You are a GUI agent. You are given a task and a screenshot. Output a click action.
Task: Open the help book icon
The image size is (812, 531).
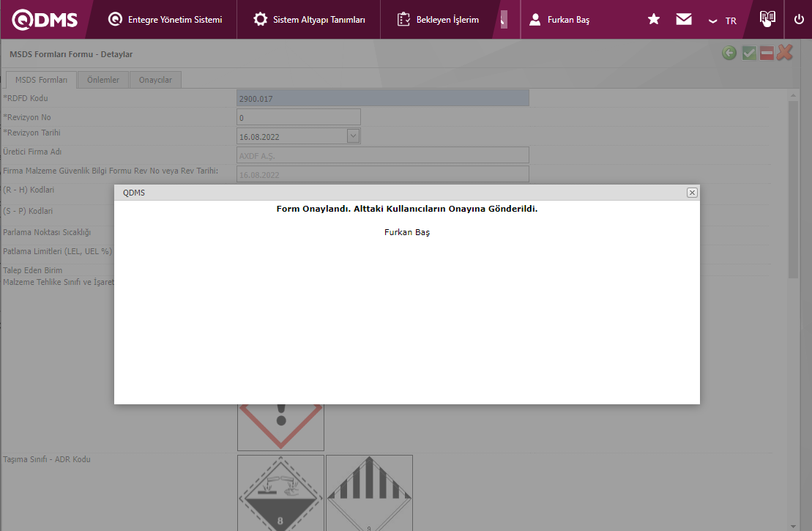767,18
